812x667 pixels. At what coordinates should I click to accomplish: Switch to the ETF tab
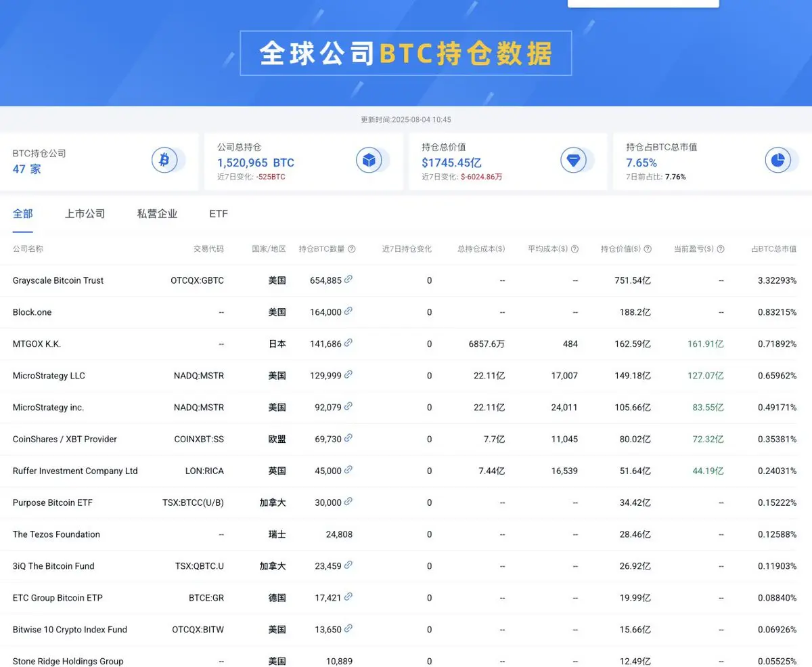[219, 214]
